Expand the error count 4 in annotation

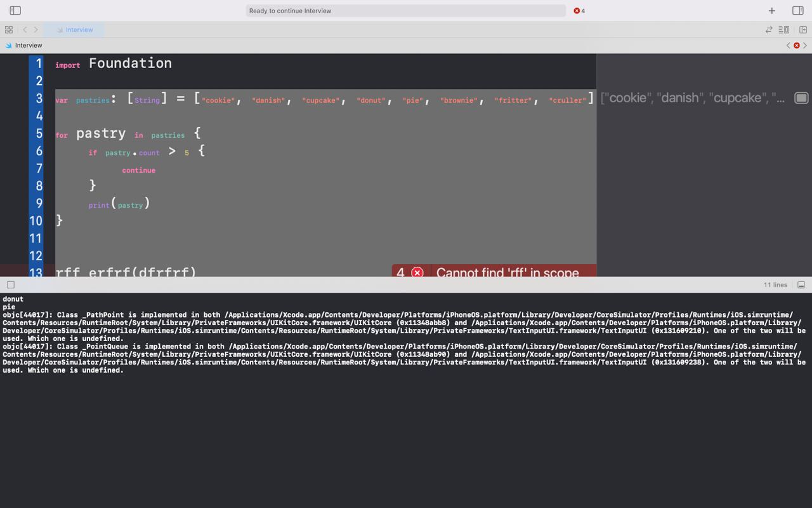400,272
